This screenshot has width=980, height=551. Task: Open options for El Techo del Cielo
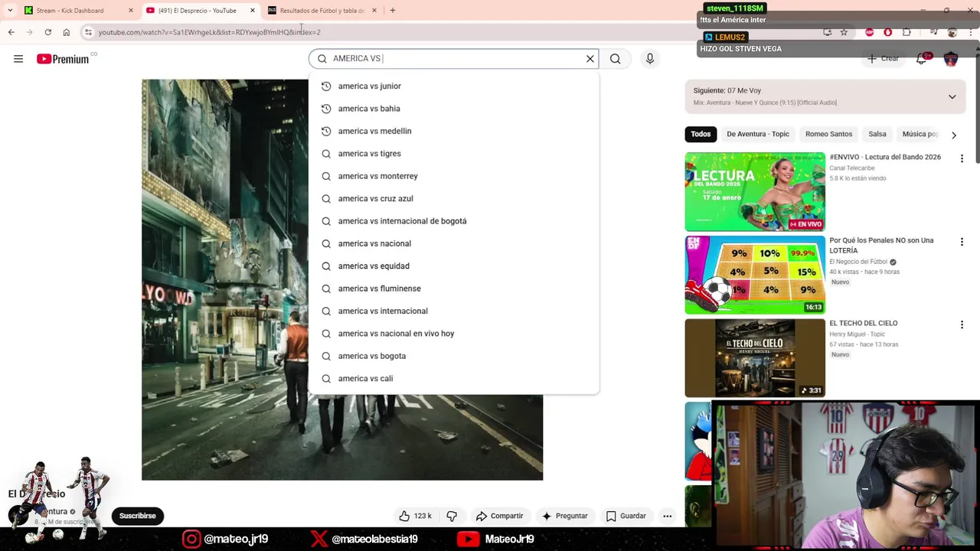click(962, 324)
